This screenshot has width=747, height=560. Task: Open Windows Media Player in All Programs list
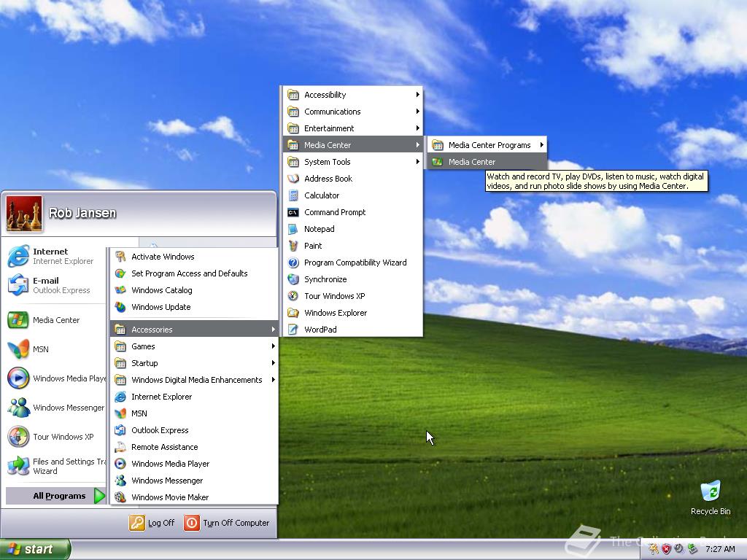(194, 464)
